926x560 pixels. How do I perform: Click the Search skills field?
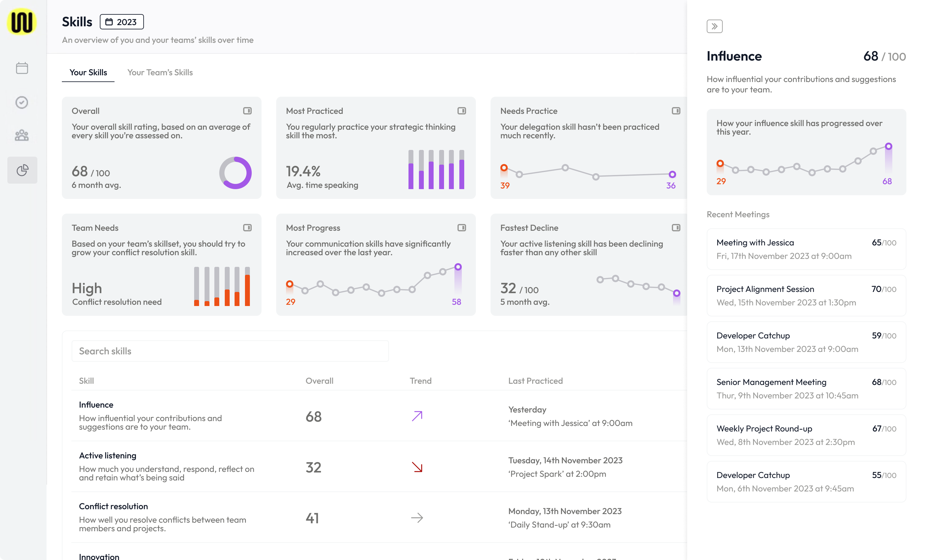230,351
